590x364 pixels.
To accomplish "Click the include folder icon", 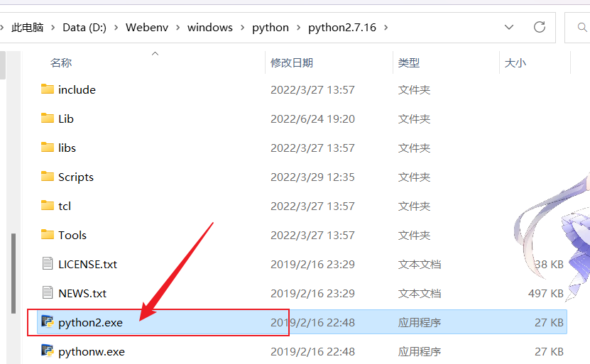I will 48,89.
